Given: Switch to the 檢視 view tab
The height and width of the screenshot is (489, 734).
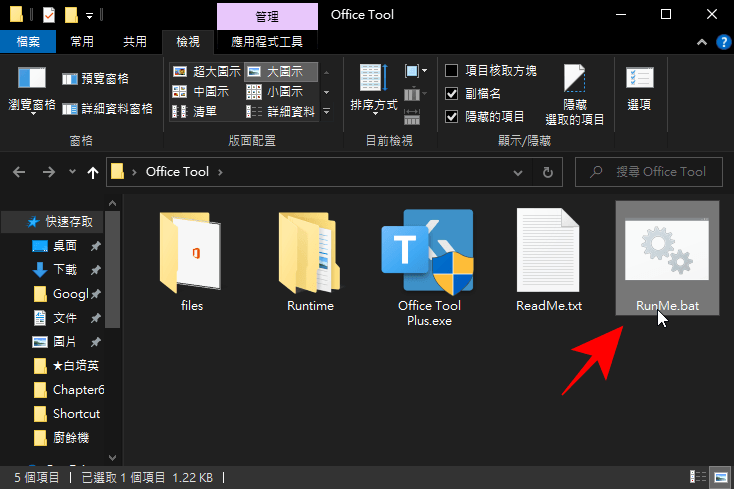Looking at the screenshot, I should click(188, 42).
